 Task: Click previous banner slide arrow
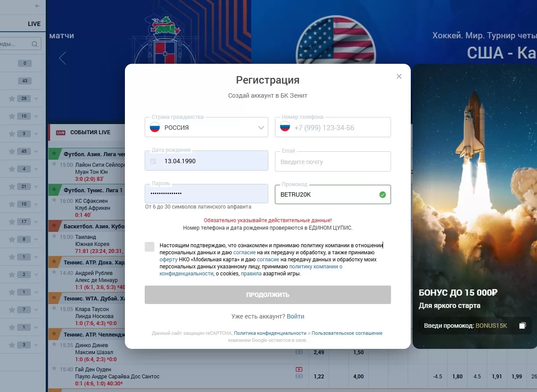tap(62, 58)
